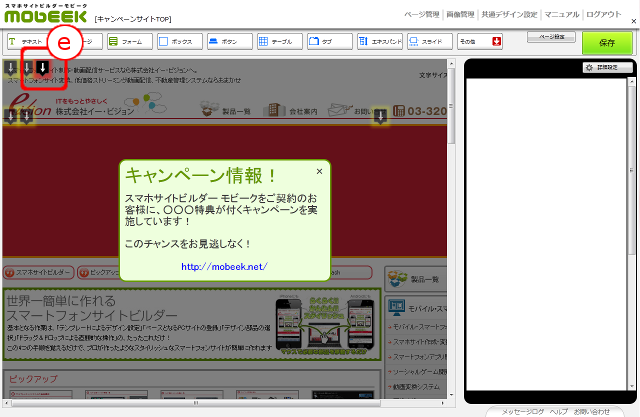Select the スライド slide tool

tap(428, 42)
